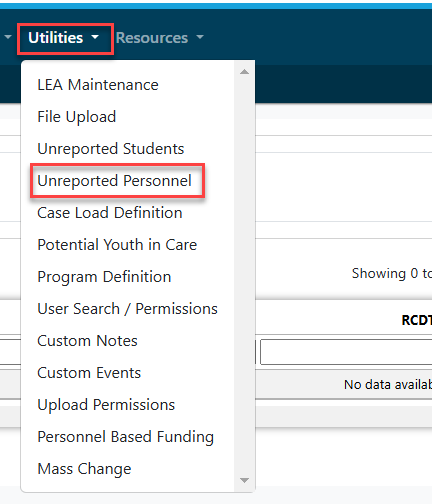Choose Personnel Based Funding
This screenshot has width=432, height=504.
126,437
